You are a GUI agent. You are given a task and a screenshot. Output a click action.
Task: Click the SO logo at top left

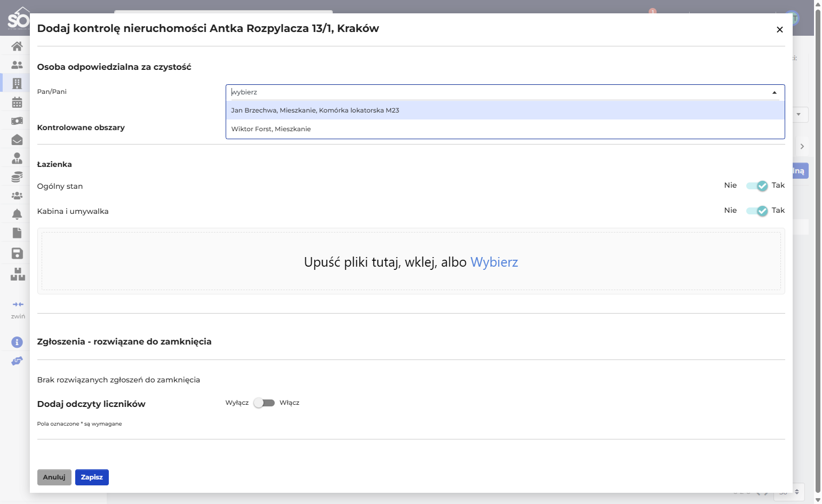point(18,19)
